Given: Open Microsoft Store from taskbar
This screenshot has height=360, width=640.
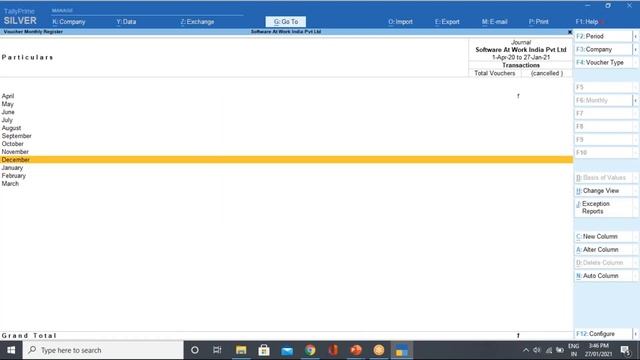Looking at the screenshot, I should point(264,350).
